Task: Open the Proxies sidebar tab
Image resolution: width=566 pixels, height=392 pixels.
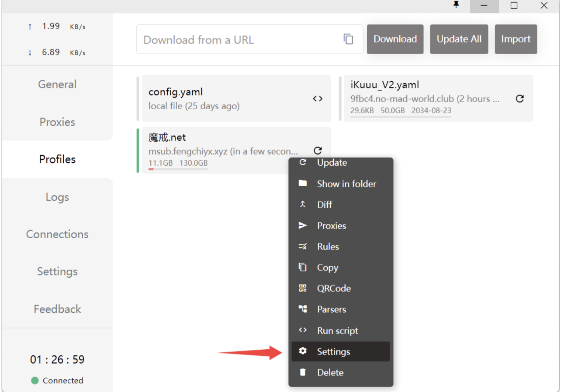Action: (x=57, y=122)
